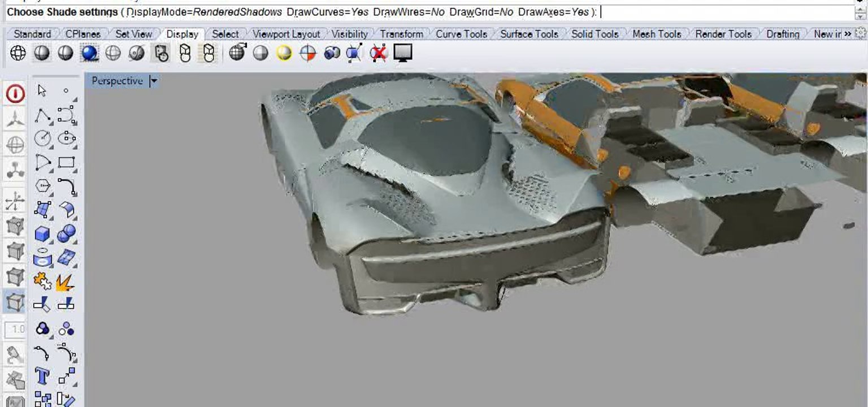
Task: Select the Wireframe viewport display icon
Action: (x=18, y=54)
